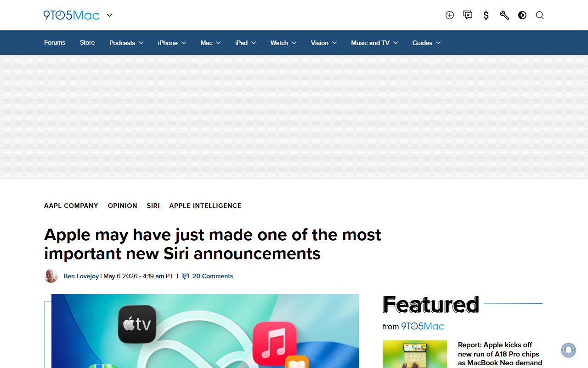Open the Forums menu item
The image size is (588, 368).
coord(55,42)
